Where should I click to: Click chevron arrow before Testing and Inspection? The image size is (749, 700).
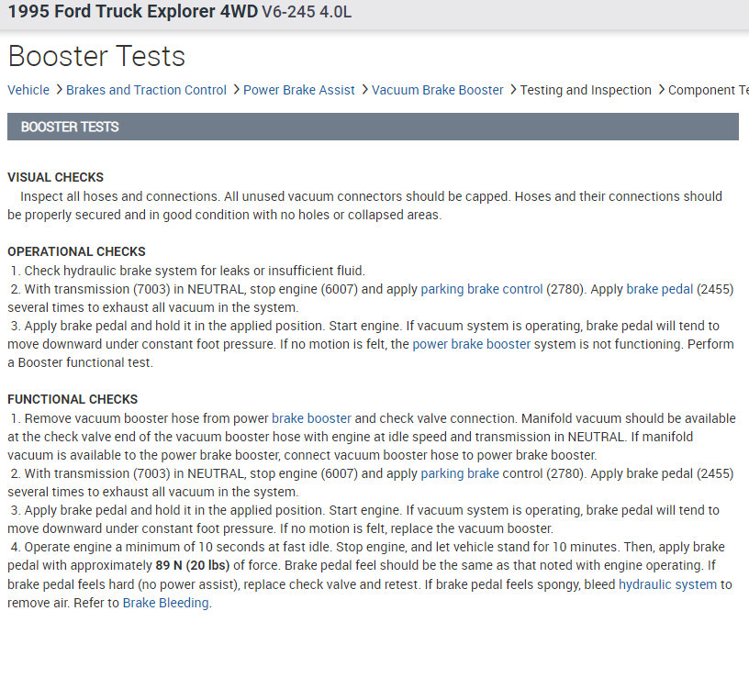pos(512,90)
